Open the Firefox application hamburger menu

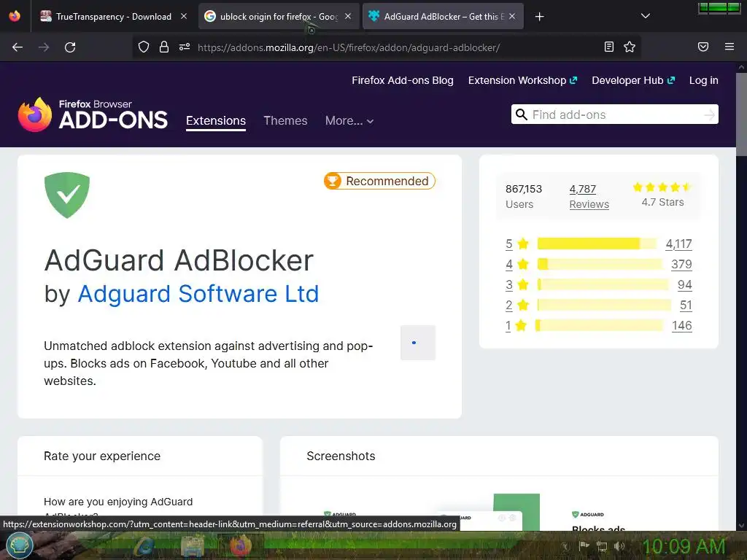(729, 47)
